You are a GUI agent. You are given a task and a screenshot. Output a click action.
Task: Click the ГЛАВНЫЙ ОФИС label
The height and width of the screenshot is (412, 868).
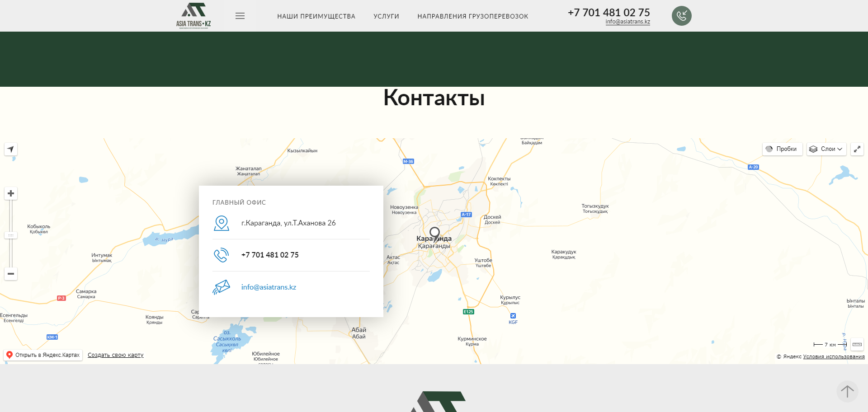[239, 202]
